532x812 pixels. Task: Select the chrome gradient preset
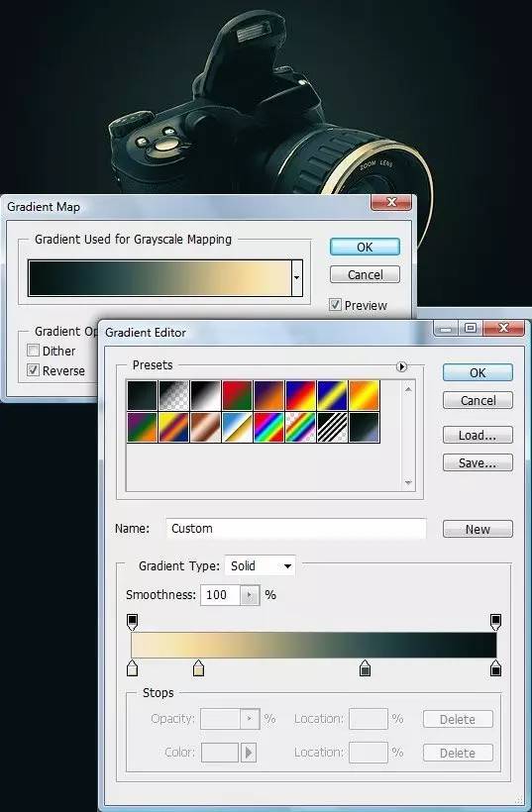237,427
